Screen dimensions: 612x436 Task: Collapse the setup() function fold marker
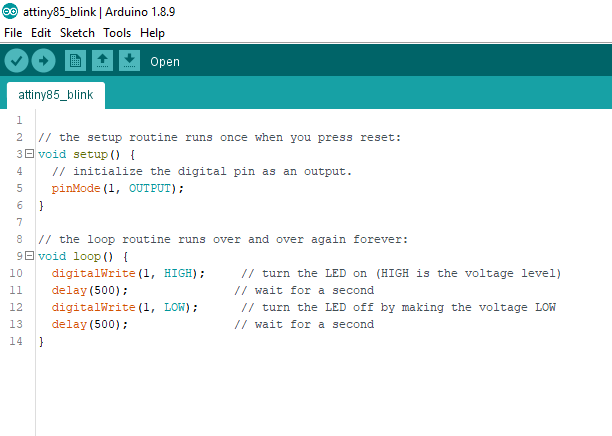(x=29, y=154)
